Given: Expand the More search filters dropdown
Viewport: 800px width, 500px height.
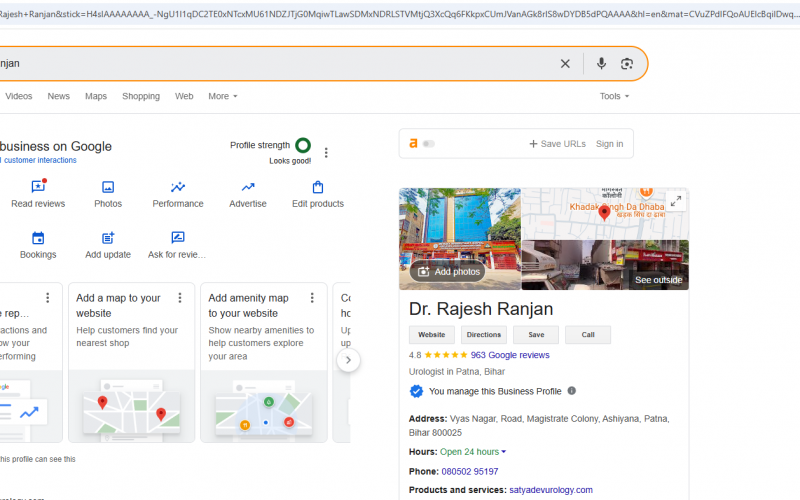Looking at the screenshot, I should [x=222, y=96].
